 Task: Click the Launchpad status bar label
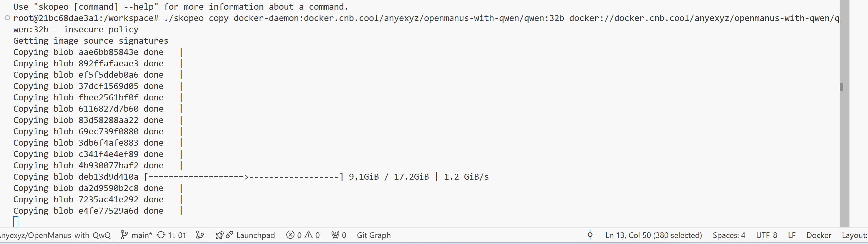[x=255, y=235]
